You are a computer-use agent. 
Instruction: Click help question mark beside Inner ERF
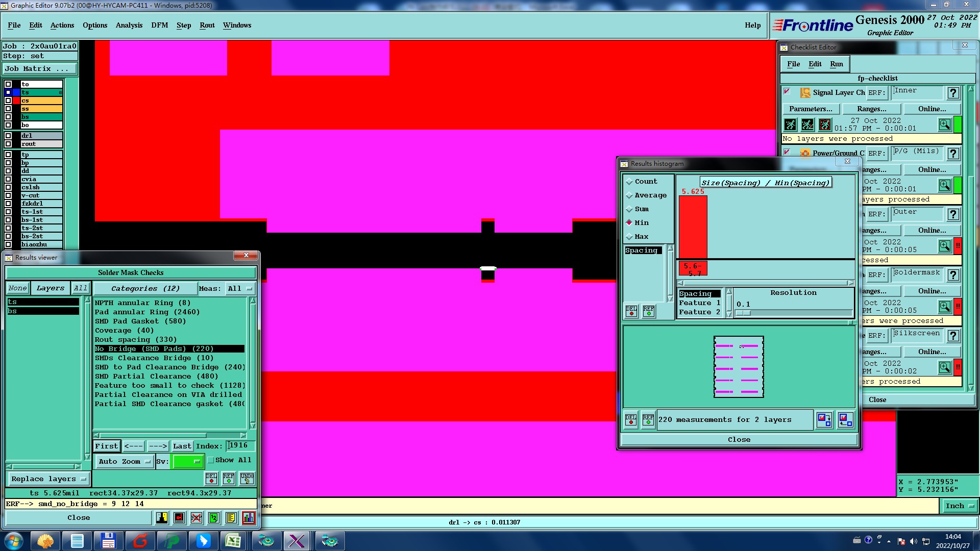pos(953,93)
